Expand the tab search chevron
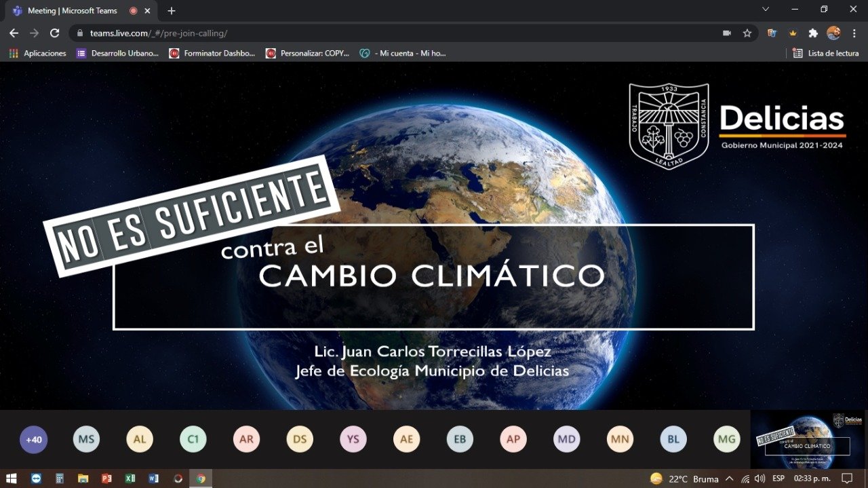Viewport: 868px width, 488px height. pyautogui.click(x=766, y=10)
